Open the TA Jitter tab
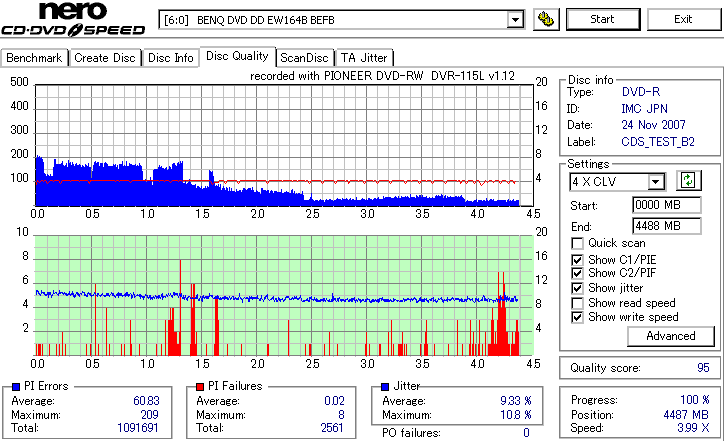 point(364,58)
